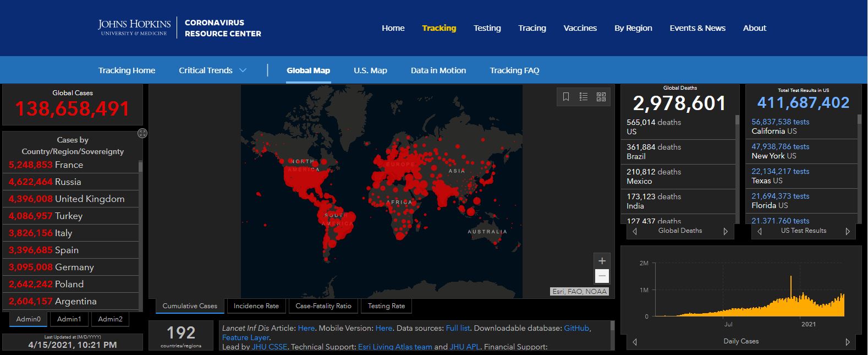Click the Vaccines navigation link
Viewport: 868px width, 355px height.
pos(580,28)
